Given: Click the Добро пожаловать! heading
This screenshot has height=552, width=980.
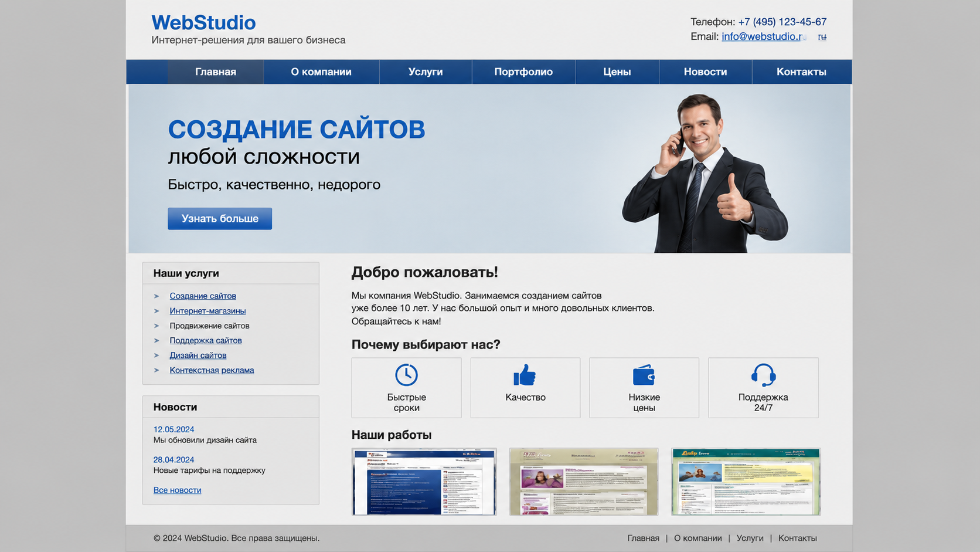Looking at the screenshot, I should coord(424,272).
